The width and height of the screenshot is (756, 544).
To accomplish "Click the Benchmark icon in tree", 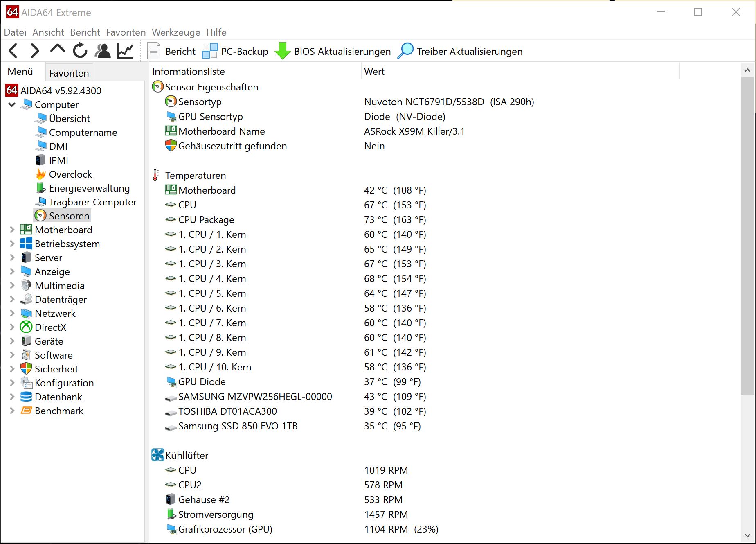I will (x=26, y=411).
